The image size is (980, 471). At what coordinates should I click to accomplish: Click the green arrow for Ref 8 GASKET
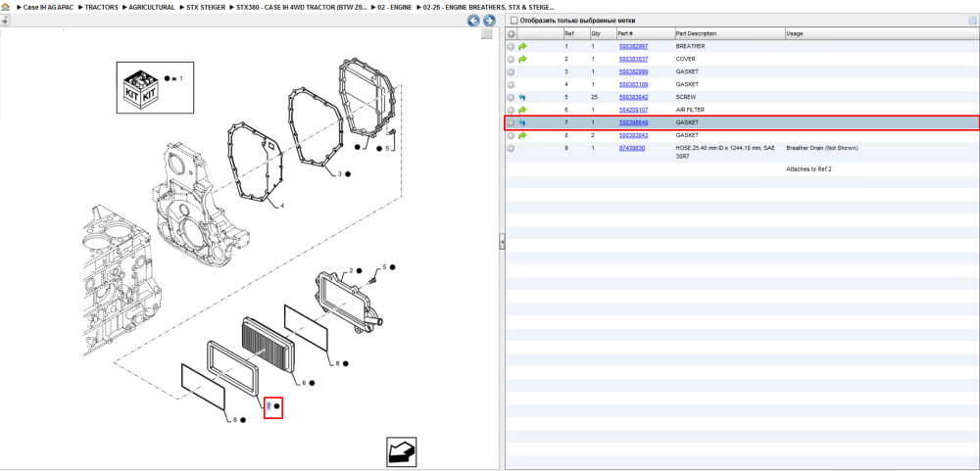point(522,135)
